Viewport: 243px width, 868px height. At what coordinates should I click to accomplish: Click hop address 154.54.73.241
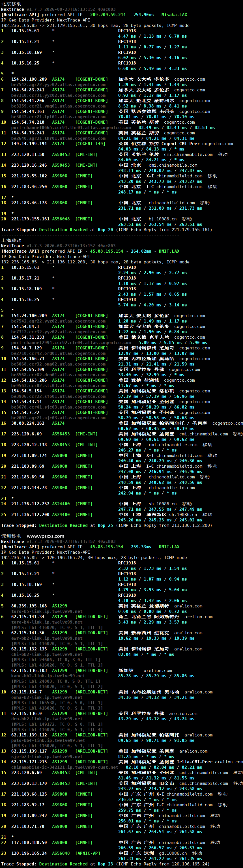point(28,133)
